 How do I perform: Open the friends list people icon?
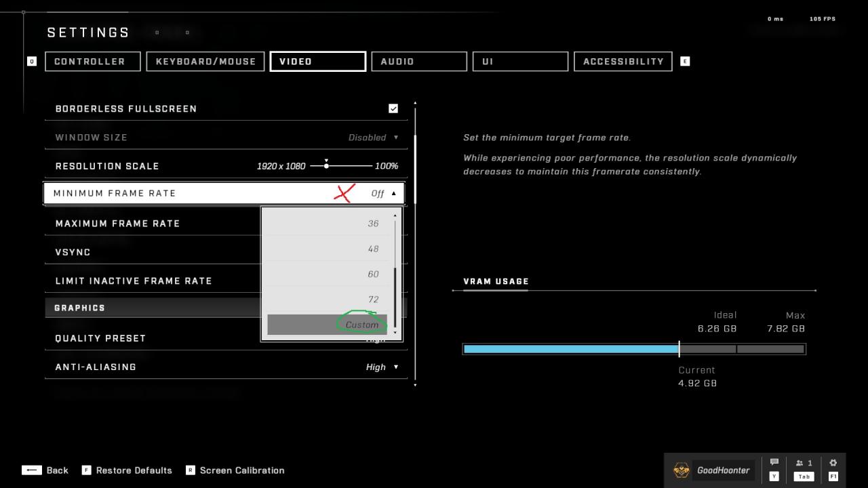800,463
